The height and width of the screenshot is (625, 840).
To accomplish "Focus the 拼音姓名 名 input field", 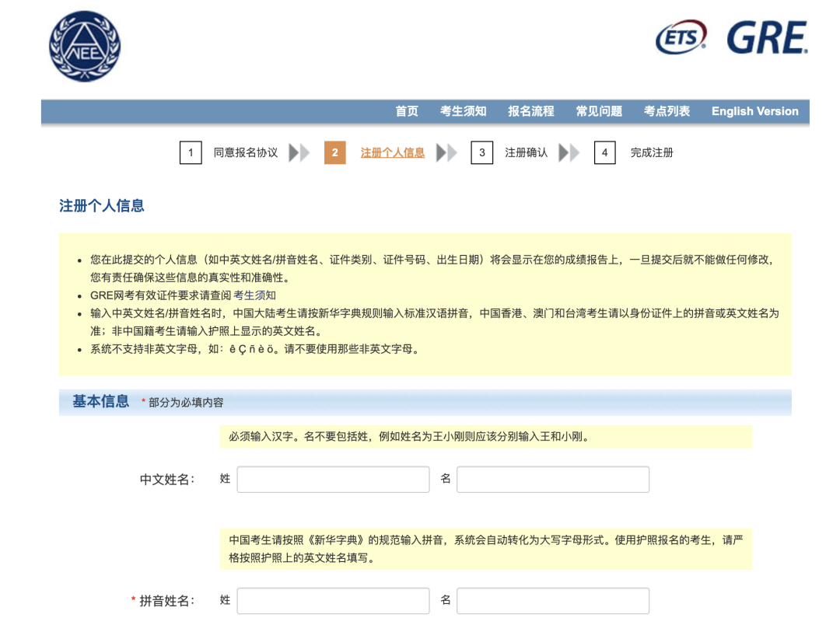I will point(553,601).
